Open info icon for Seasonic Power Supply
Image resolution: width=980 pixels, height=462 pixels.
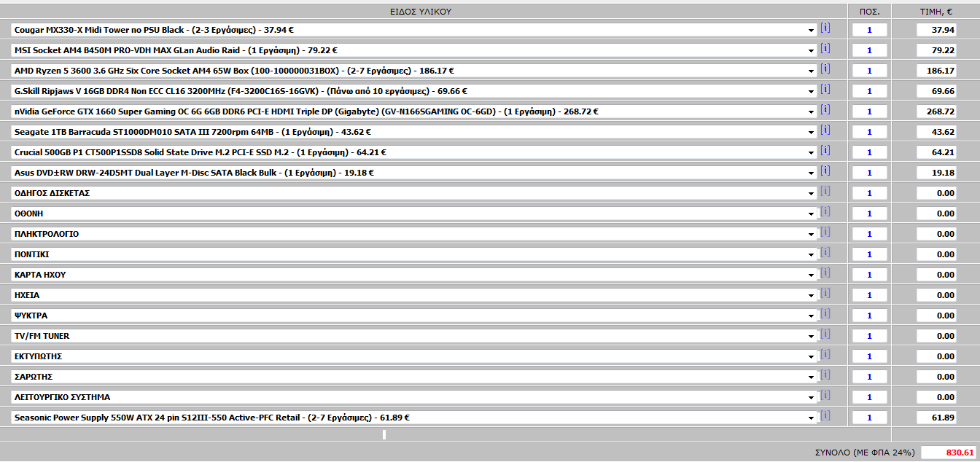(825, 416)
